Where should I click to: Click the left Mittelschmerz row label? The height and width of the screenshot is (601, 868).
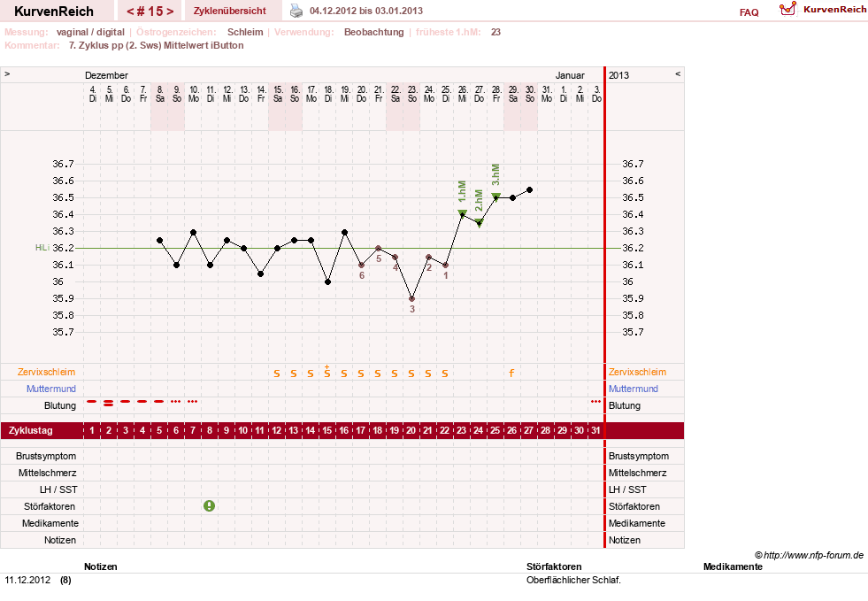pos(48,473)
